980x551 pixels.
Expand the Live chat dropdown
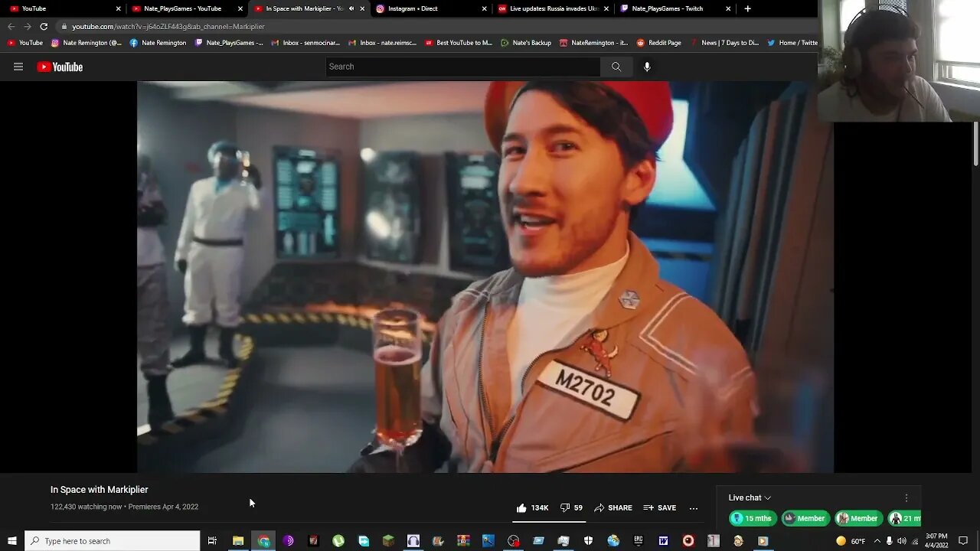pos(750,497)
